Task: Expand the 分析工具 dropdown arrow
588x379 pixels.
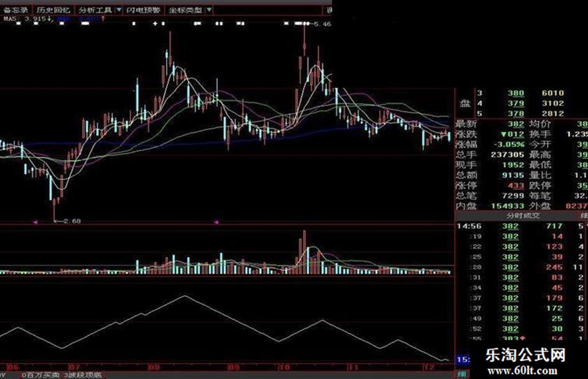Action: (x=118, y=10)
